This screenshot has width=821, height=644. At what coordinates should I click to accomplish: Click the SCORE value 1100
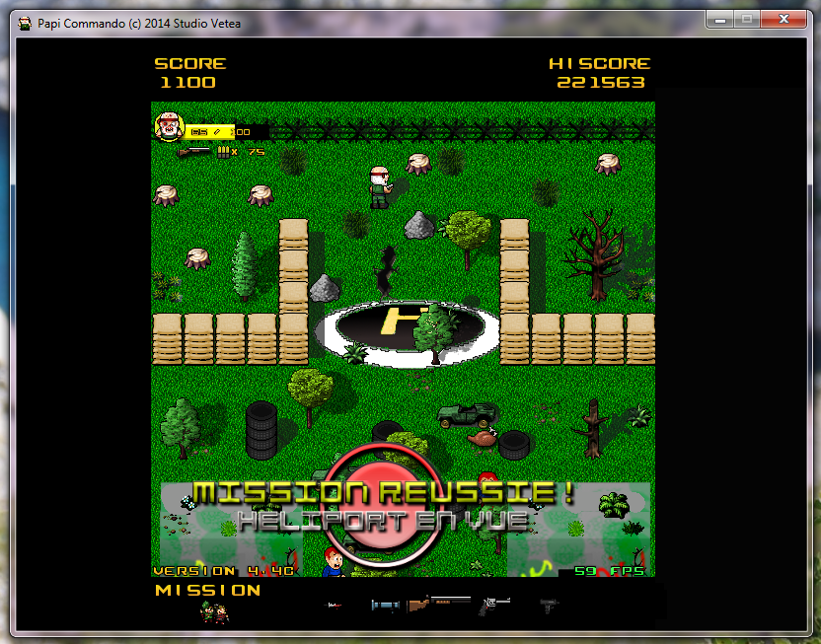pos(187,83)
